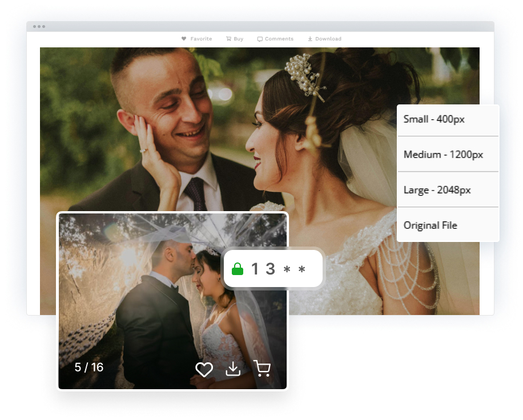Click the 5 / 16 photo counter
Image resolution: width=523 pixels, height=420 pixels.
pos(89,367)
